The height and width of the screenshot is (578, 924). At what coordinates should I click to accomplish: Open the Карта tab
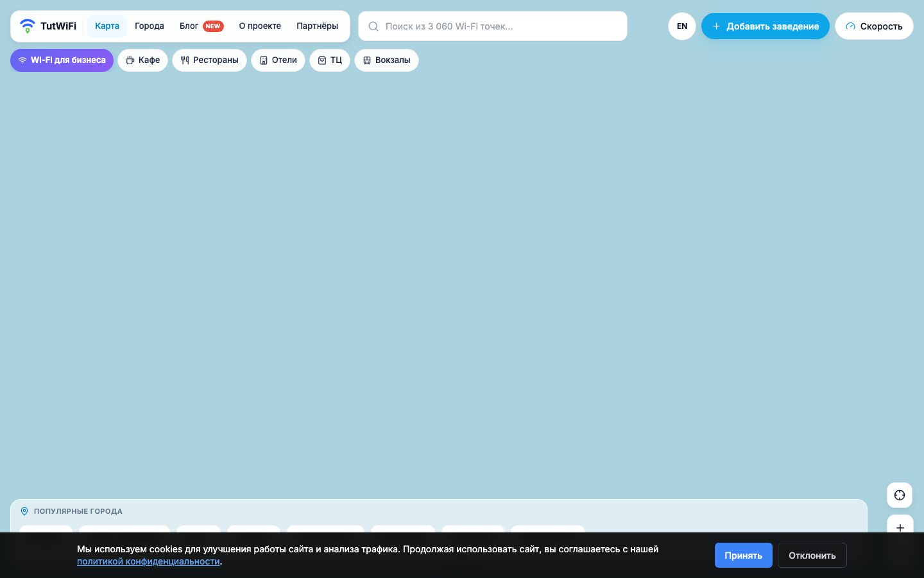coord(107,26)
